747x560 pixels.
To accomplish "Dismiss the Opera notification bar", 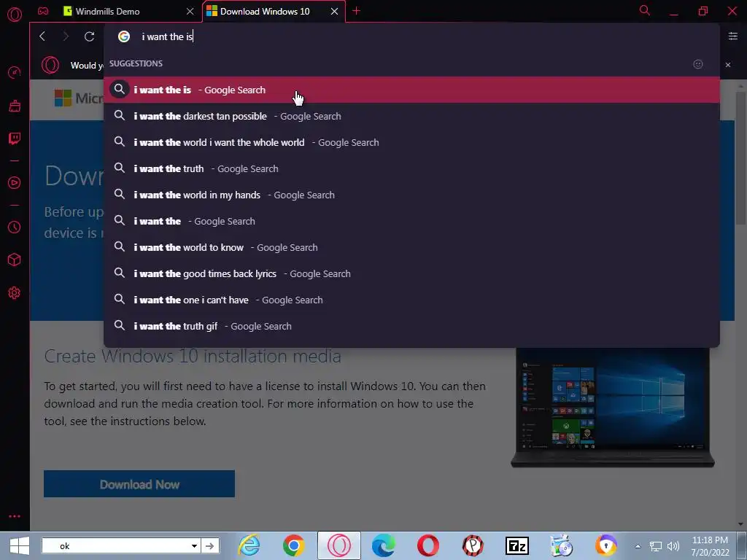I will click(728, 65).
